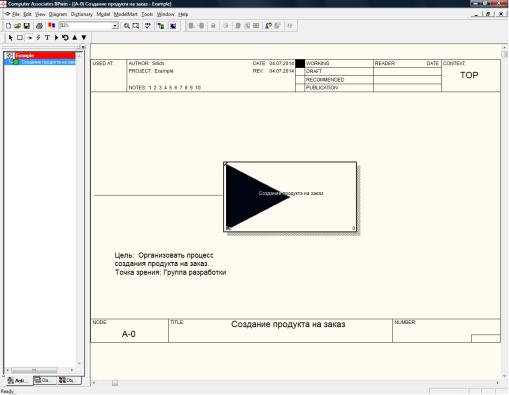Select the Squiggle lightning tool
The width and height of the screenshot is (509, 395).
(x=38, y=38)
